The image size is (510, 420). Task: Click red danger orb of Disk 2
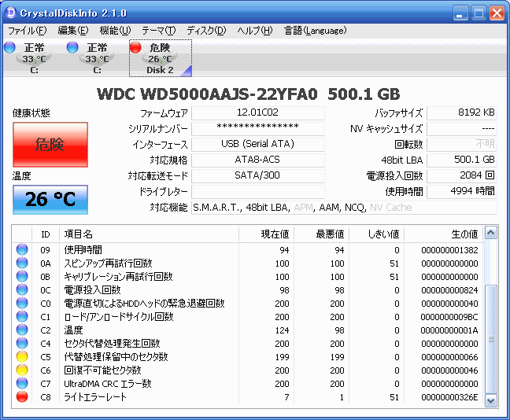pyautogui.click(x=135, y=47)
